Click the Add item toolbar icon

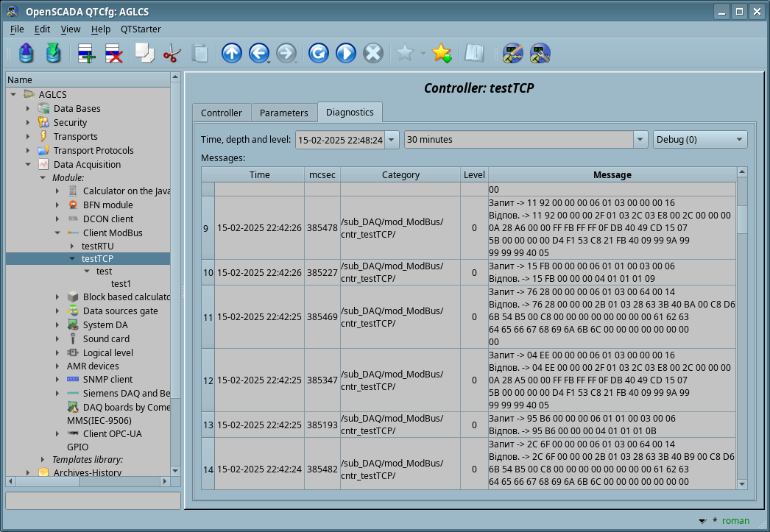(86, 53)
